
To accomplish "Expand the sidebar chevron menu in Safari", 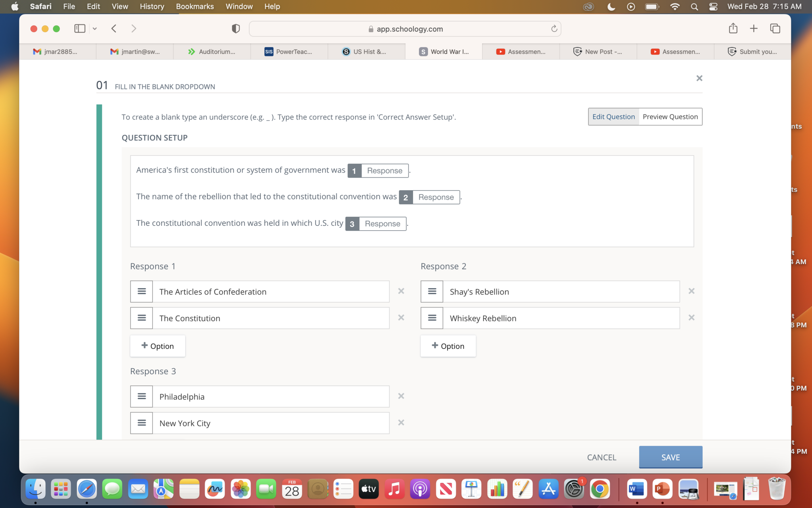I will click(95, 29).
